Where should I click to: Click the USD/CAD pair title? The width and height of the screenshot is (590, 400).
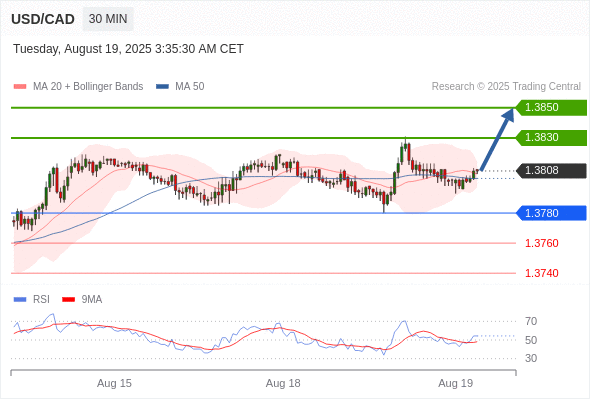pos(43,19)
